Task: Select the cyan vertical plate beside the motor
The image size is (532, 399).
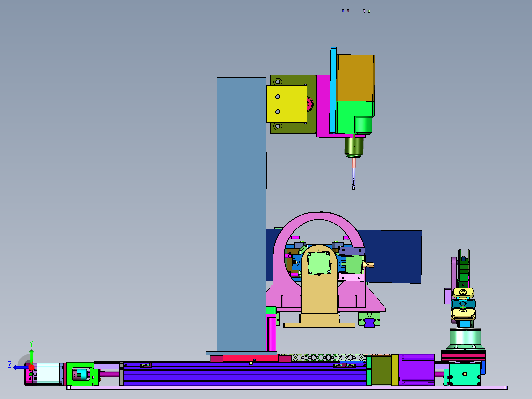Action: (x=333, y=90)
